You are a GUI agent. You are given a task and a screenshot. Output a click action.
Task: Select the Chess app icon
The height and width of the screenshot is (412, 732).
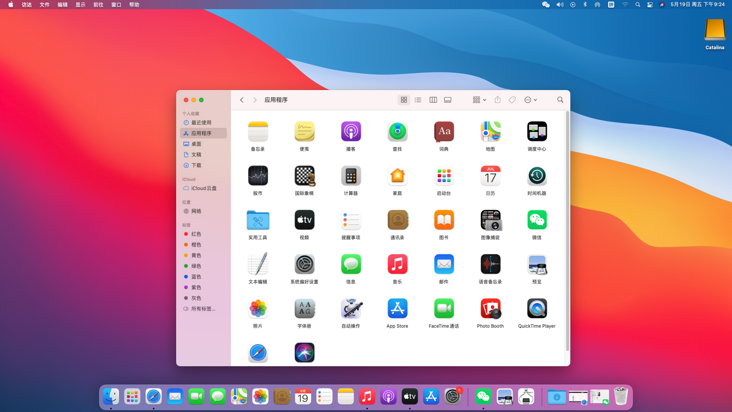[304, 176]
